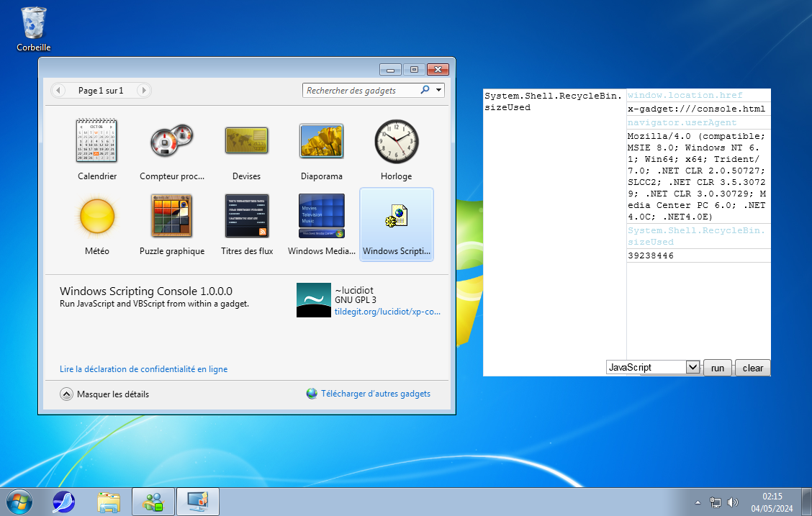812x516 pixels.
Task: Click the magnifier search icon
Action: pyautogui.click(x=425, y=89)
